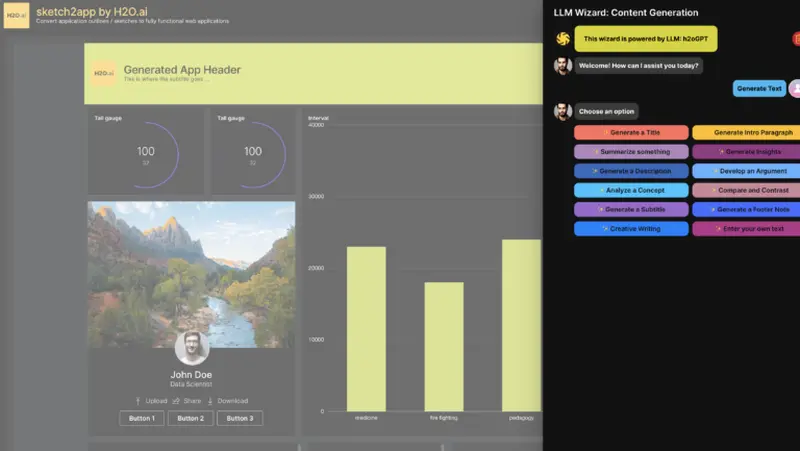The width and height of the screenshot is (800, 451).
Task: Click the medicine bar in chart
Action: pyautogui.click(x=366, y=329)
